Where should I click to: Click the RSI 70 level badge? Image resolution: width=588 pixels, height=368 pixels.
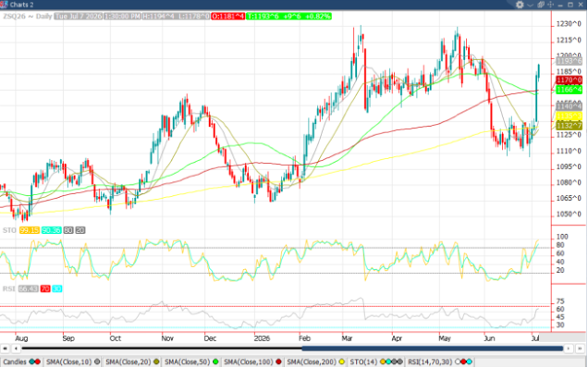45,288
